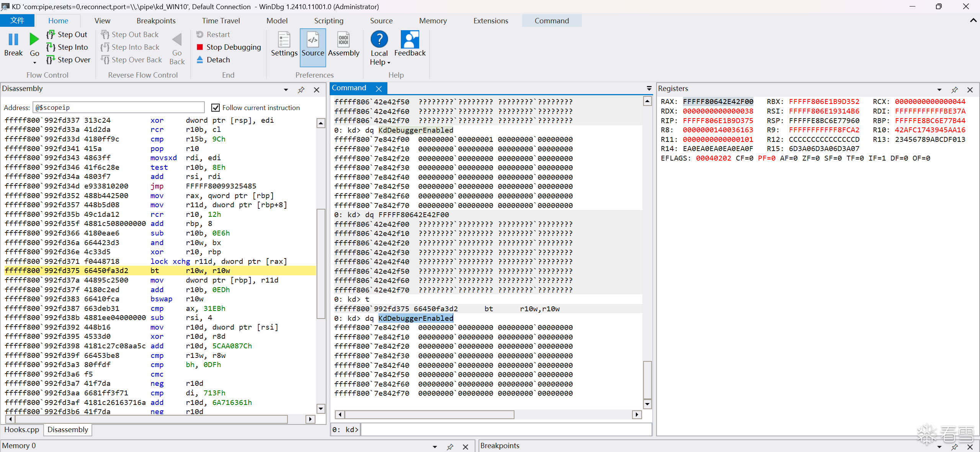Click the Detach button

218,60
